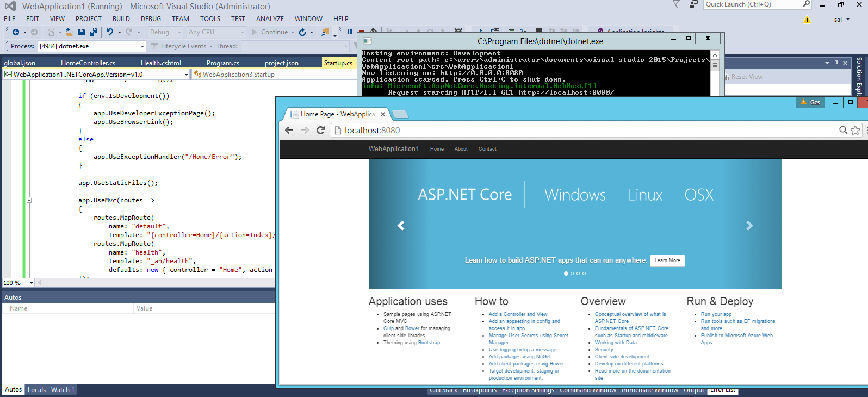This screenshot has height=397, width=868.
Task: Click the Open File folder icon
Action: tap(70, 32)
